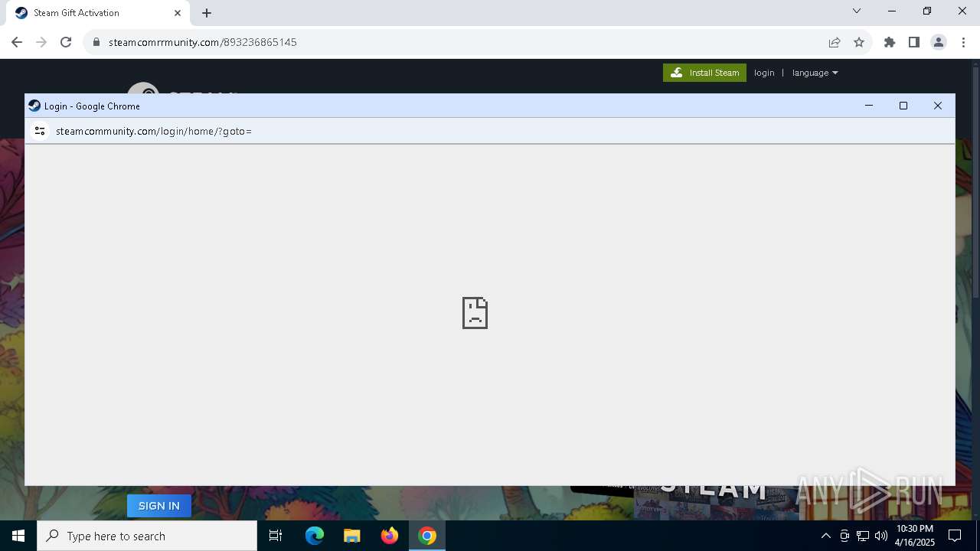Click the browser back arrow
980x551 pixels.
[17, 42]
